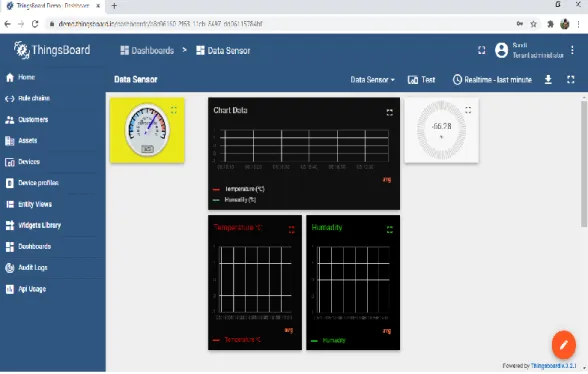Open Api Usage text link
This screenshot has height=374, width=588.
[32, 289]
